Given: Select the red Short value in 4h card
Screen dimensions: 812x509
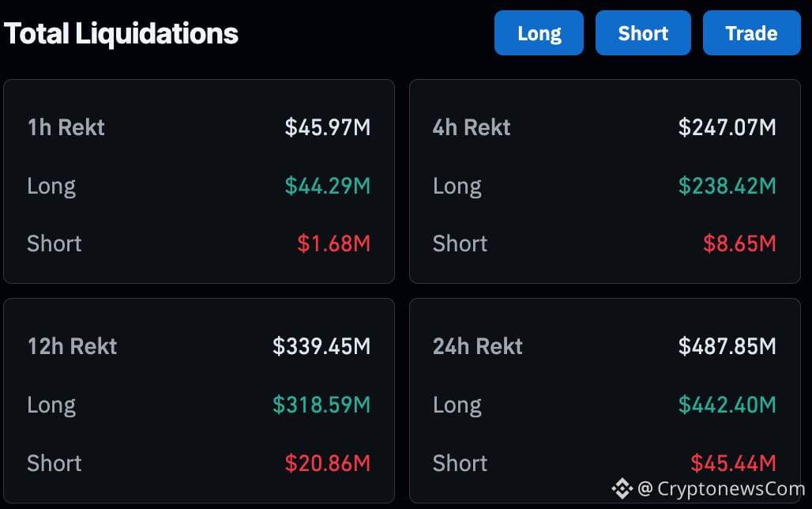Looking at the screenshot, I should coord(739,243).
